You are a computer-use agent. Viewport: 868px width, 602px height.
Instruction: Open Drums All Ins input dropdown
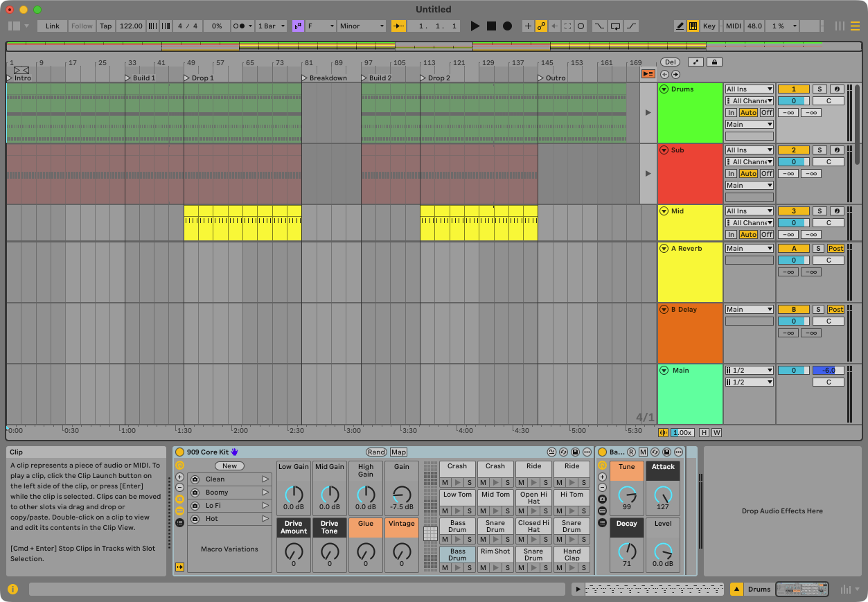pyautogui.click(x=749, y=89)
